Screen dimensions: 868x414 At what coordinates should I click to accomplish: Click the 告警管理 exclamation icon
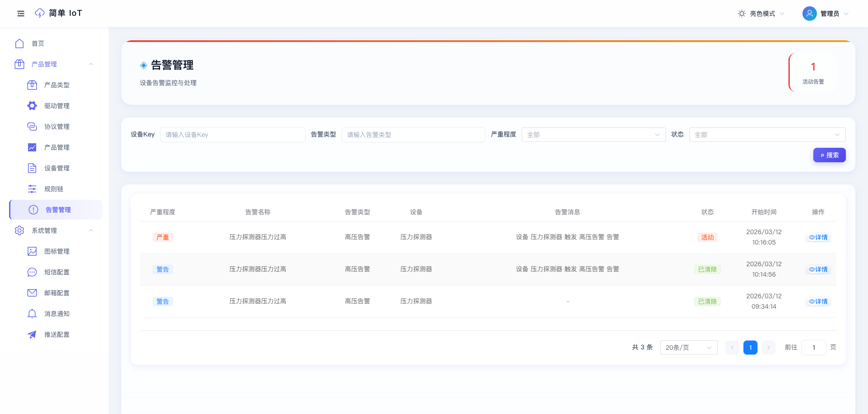(x=33, y=210)
